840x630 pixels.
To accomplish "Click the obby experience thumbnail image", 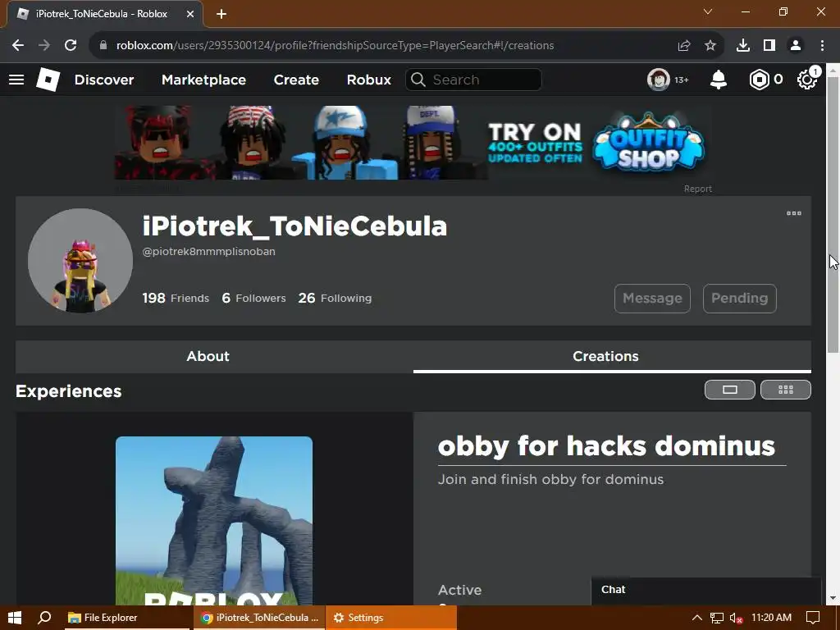I will 214,521.
